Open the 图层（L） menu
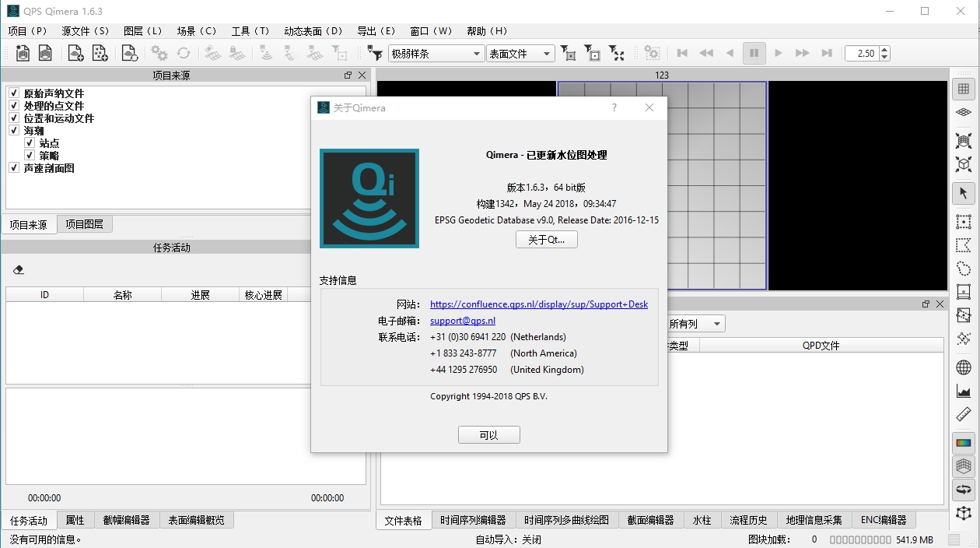 143,31
